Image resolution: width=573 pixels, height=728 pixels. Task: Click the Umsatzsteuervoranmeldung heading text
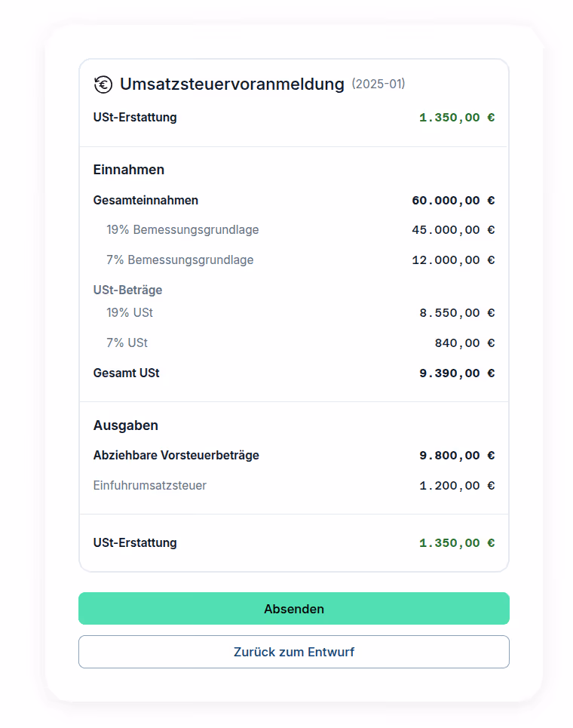pyautogui.click(x=231, y=84)
